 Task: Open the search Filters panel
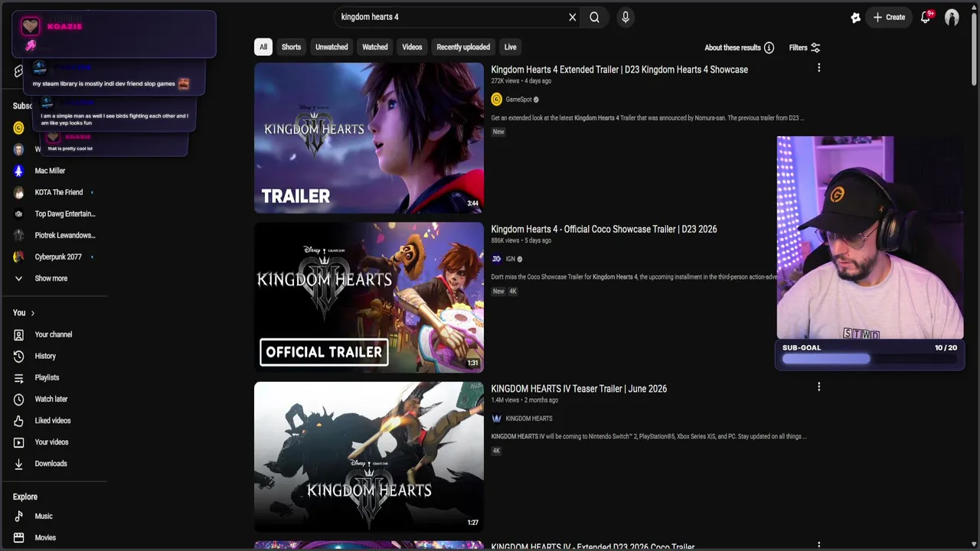click(805, 47)
